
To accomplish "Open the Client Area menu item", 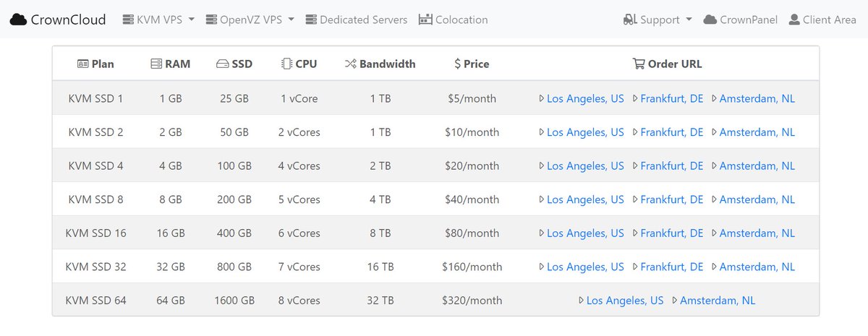I will (x=823, y=20).
